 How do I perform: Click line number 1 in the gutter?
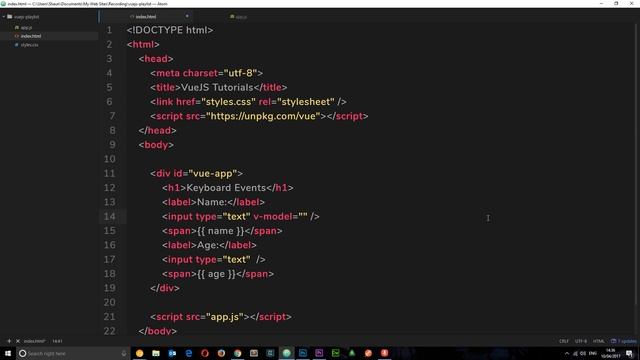109,30
